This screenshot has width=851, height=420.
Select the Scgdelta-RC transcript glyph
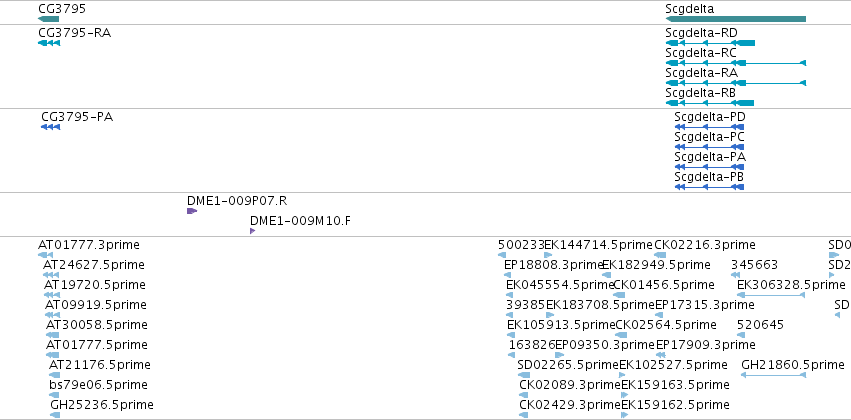[x=735, y=63]
